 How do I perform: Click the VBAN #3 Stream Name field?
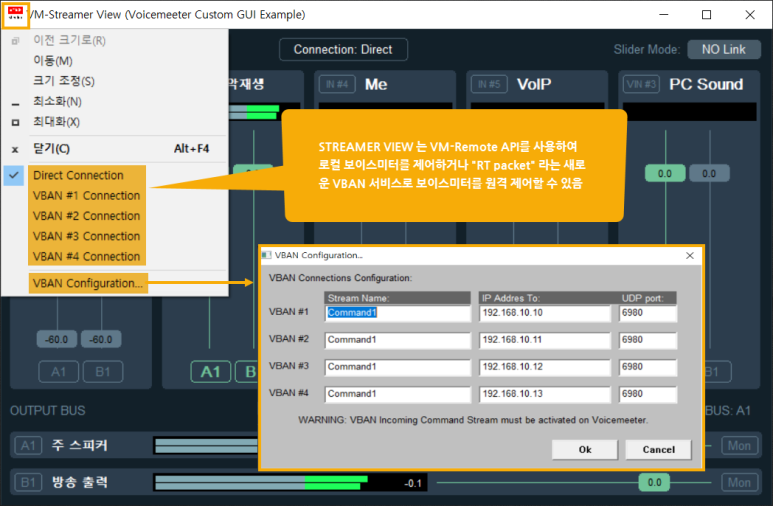pos(397,367)
